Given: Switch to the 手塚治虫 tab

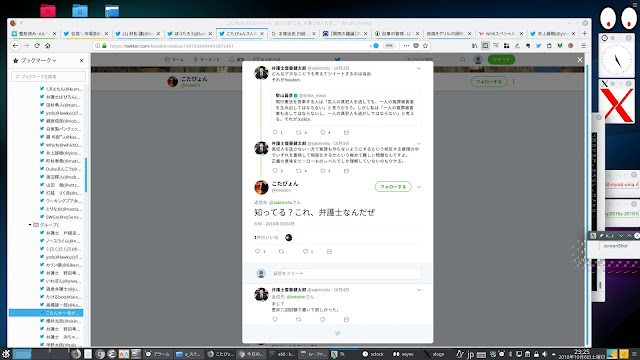Looking at the screenshot, I should [292, 33].
